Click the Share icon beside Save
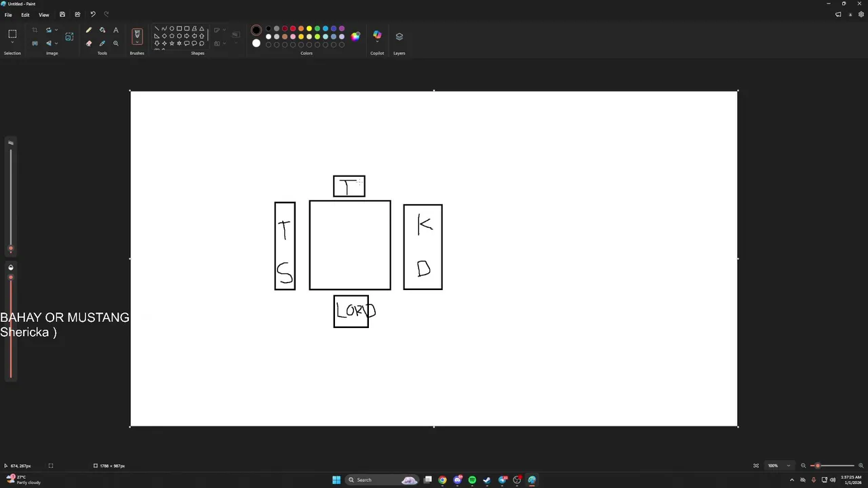This screenshot has width=868, height=488. 77,14
